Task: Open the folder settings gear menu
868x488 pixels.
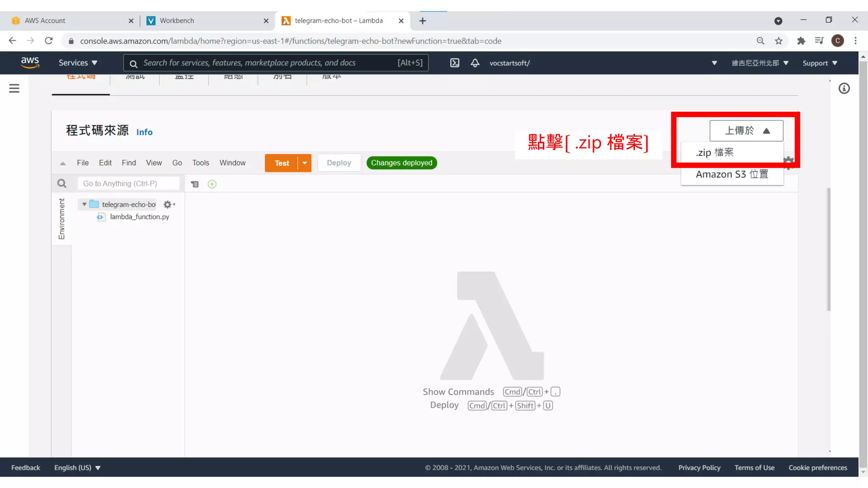Action: pos(169,205)
